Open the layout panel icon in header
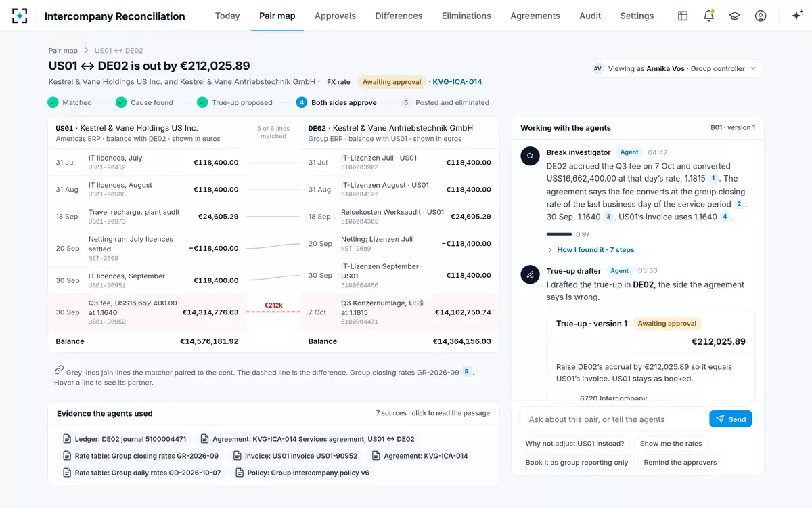 pos(683,16)
